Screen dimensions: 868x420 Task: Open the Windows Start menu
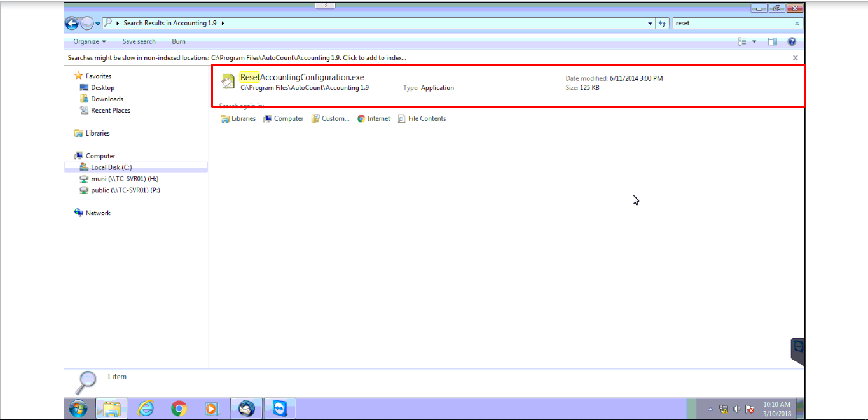(x=79, y=409)
